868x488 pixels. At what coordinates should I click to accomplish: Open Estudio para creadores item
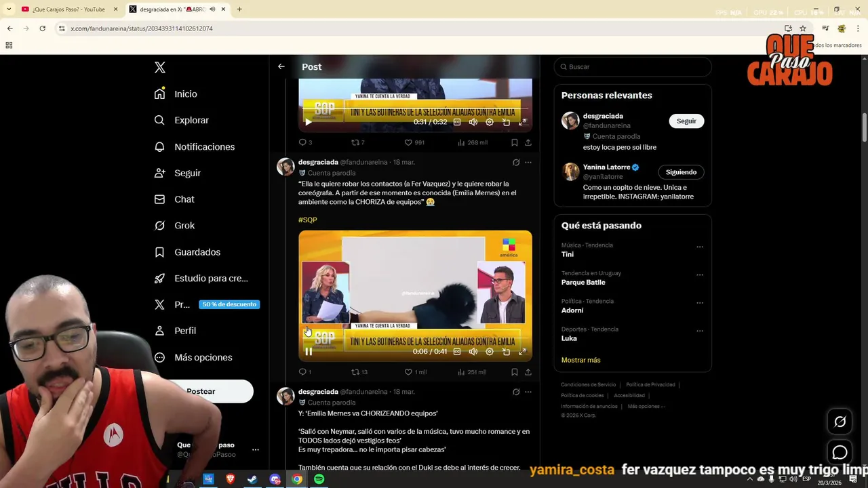tap(201, 278)
